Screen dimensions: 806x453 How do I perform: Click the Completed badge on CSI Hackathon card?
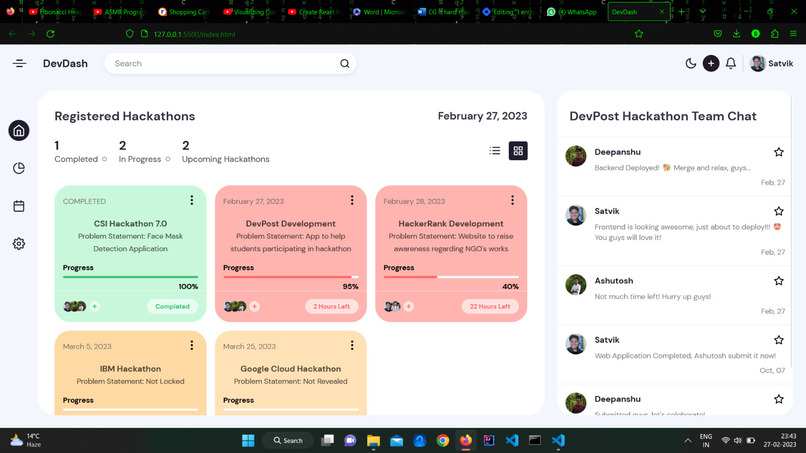172,306
